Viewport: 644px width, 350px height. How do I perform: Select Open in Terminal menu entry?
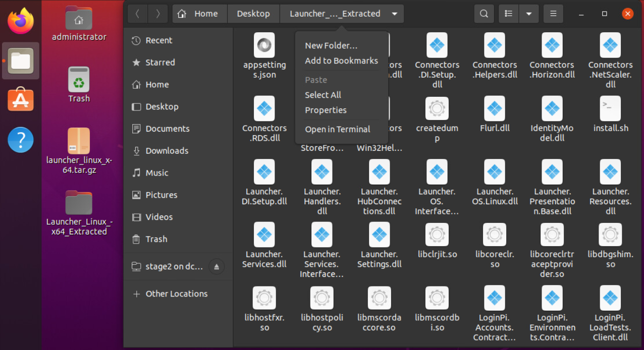[x=337, y=129]
